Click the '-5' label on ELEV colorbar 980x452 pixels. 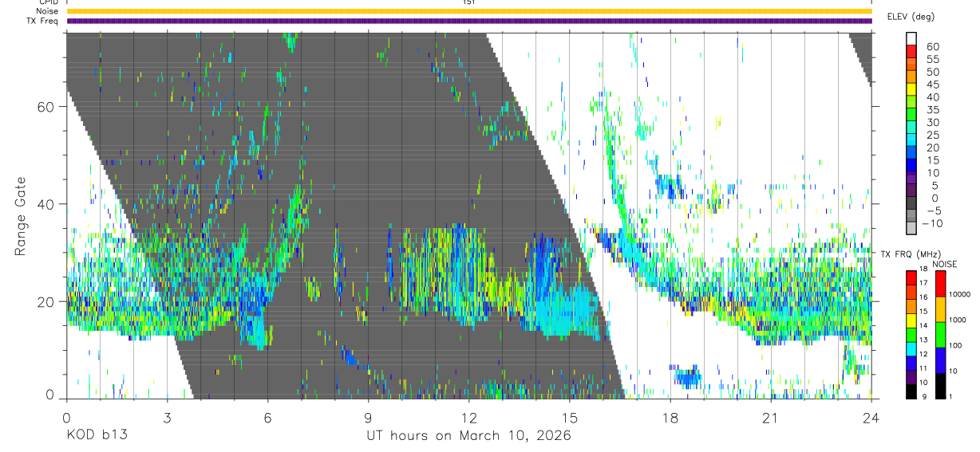934,210
